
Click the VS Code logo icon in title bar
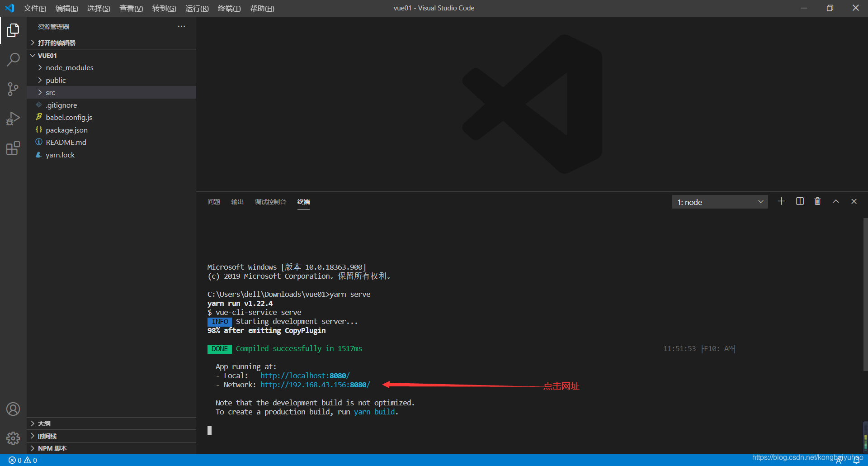9,8
